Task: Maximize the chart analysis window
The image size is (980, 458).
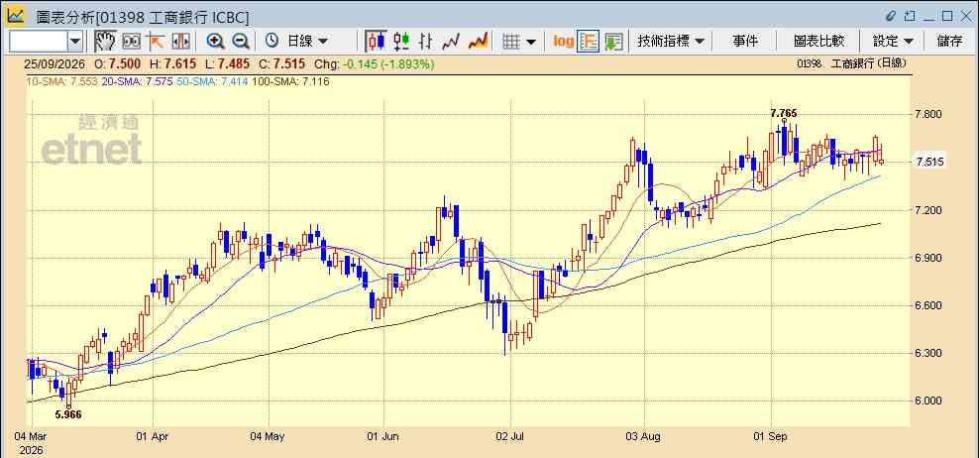Action: click(947, 16)
